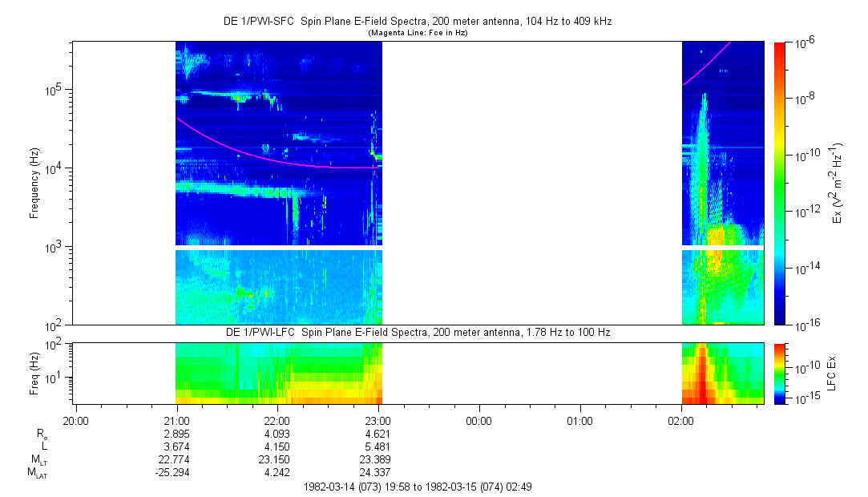Image resolution: width=868 pixels, height=497 pixels.
Task: Click the LFC spectra panel title
Action: [417, 332]
